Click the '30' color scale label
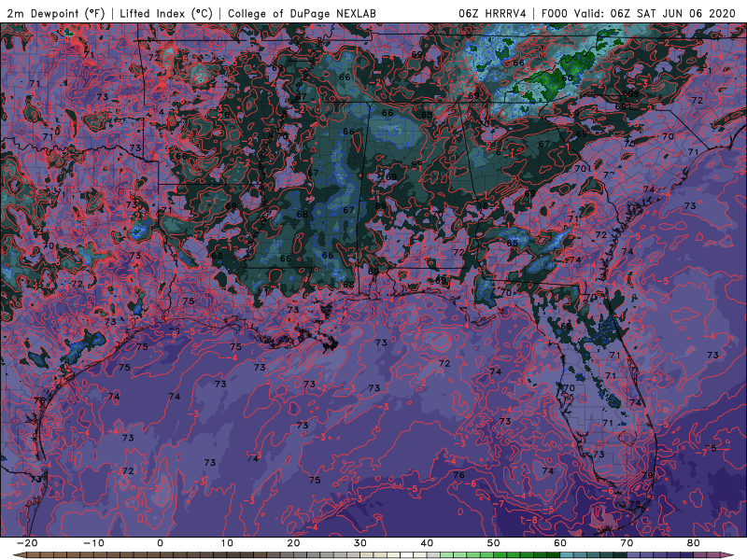 [360, 543]
